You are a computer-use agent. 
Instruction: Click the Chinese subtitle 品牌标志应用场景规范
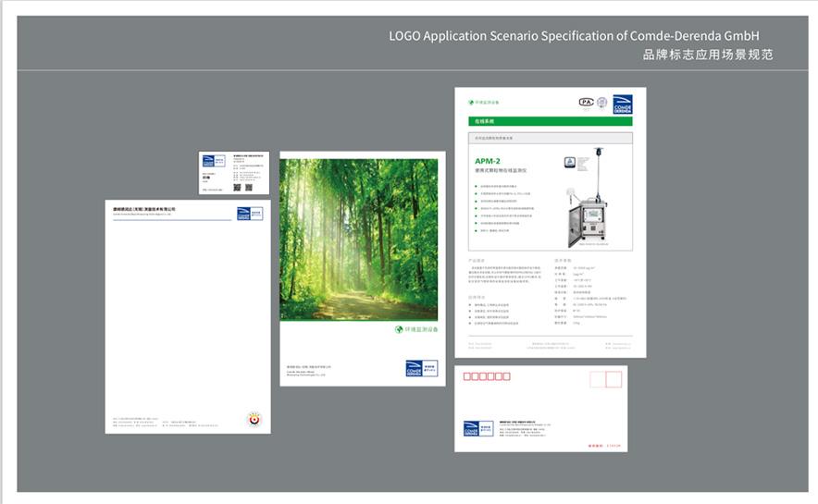pos(708,55)
